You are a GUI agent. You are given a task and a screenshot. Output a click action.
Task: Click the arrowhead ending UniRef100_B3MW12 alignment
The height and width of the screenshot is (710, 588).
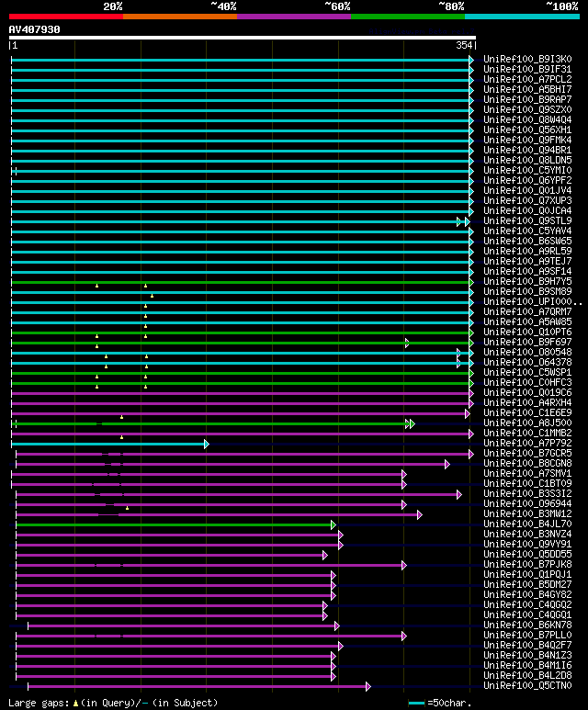420,515
